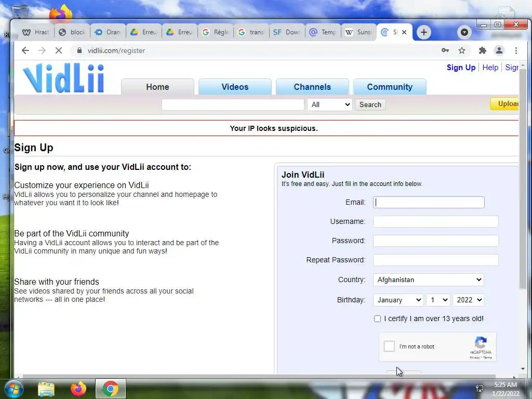Screen dimensions: 532x399
Task: Expand the search category 'All' dropdown
Action: click(x=330, y=104)
